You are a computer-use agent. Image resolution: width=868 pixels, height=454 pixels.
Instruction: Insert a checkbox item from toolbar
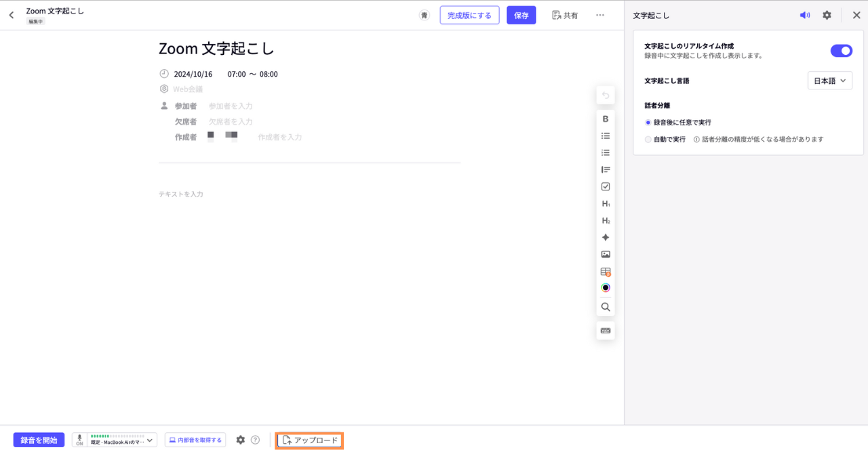coord(606,186)
